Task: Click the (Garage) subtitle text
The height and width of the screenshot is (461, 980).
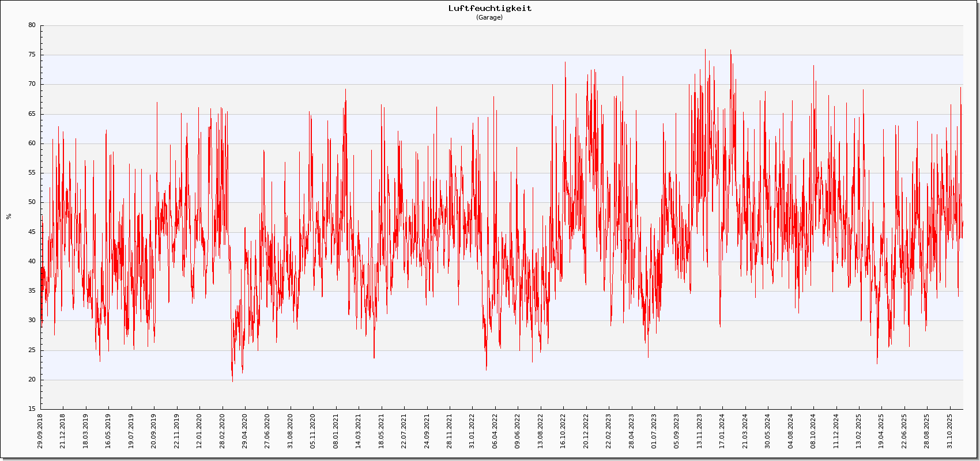Action: point(489,17)
